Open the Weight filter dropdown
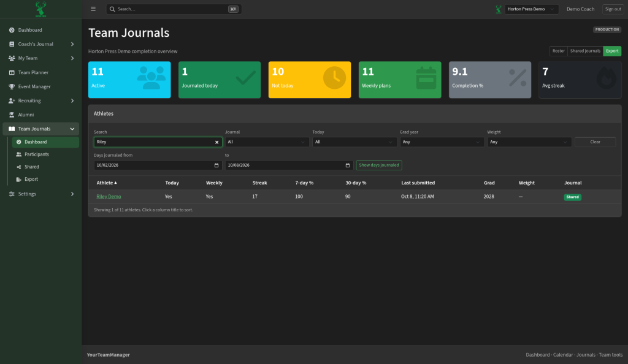Viewport: 628px width, 364px height. click(529, 142)
